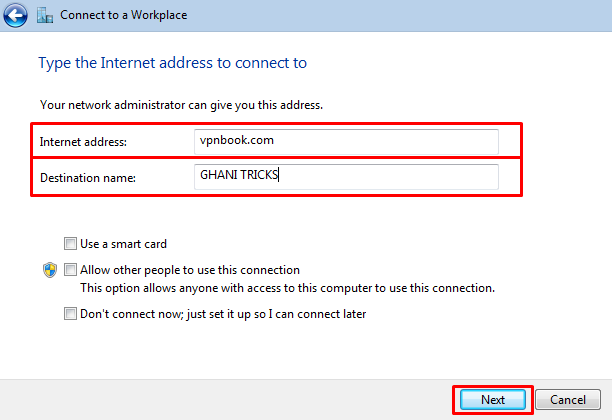Tick the Use a smart card checkbox
Viewport: 612px width, 420px height.
click(x=70, y=244)
